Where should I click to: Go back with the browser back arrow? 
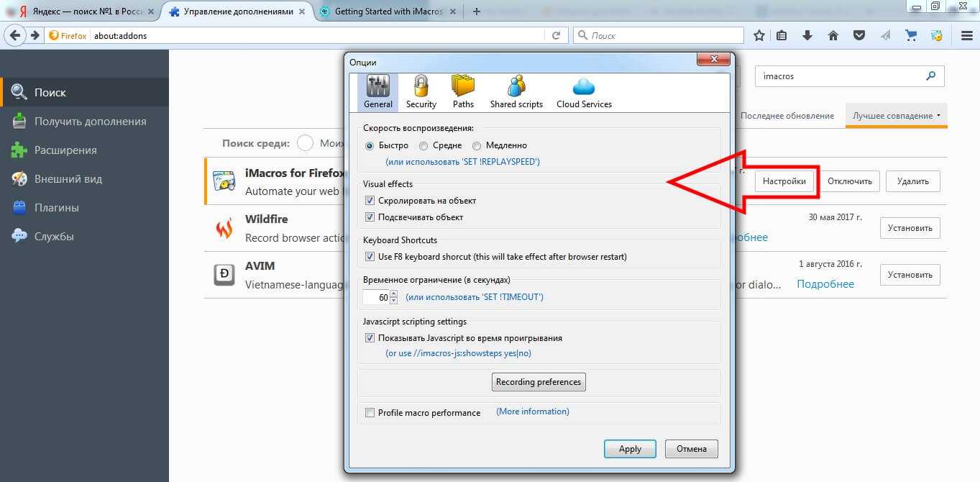point(15,35)
